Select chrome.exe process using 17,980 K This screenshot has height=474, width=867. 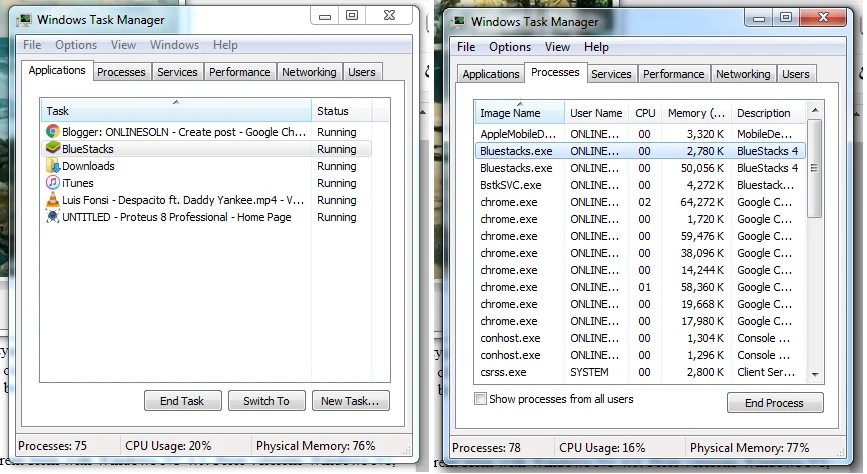pos(640,321)
